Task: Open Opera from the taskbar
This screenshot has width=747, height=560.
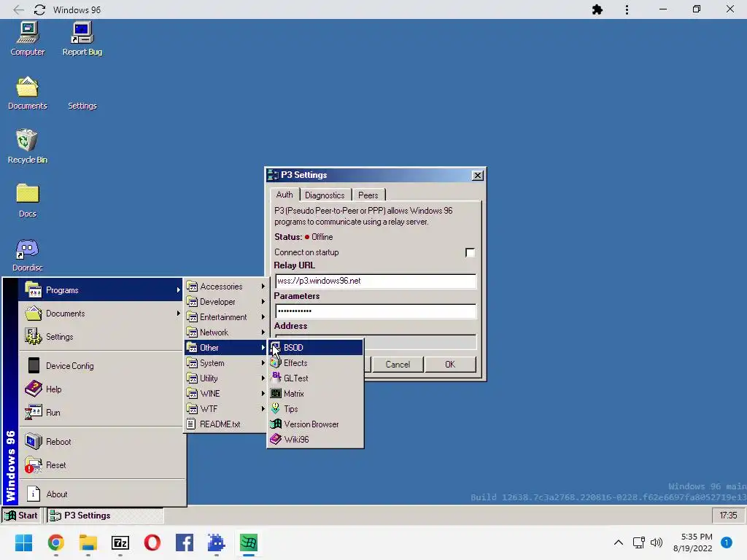Action: tap(152, 542)
